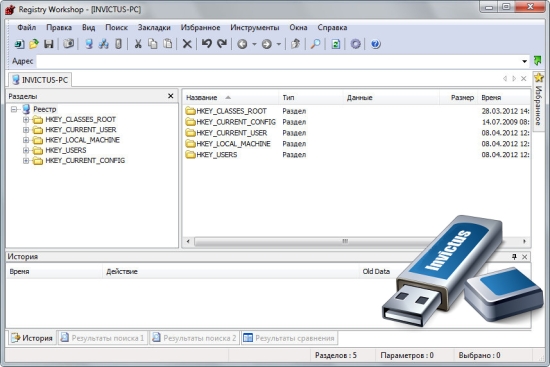Click the Old Data column header
Viewport: 550px width, 367px height.
[376, 272]
